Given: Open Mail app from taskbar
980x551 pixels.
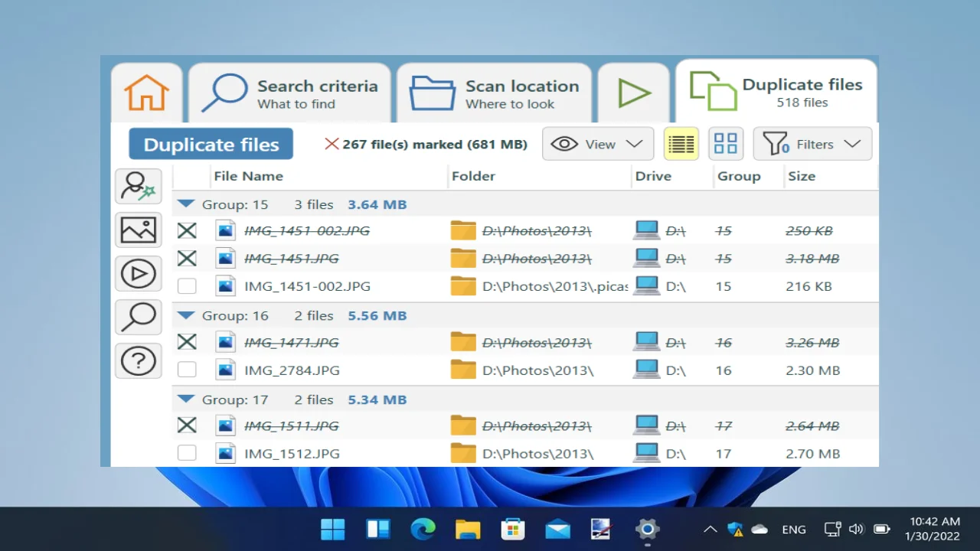Looking at the screenshot, I should pyautogui.click(x=558, y=529).
